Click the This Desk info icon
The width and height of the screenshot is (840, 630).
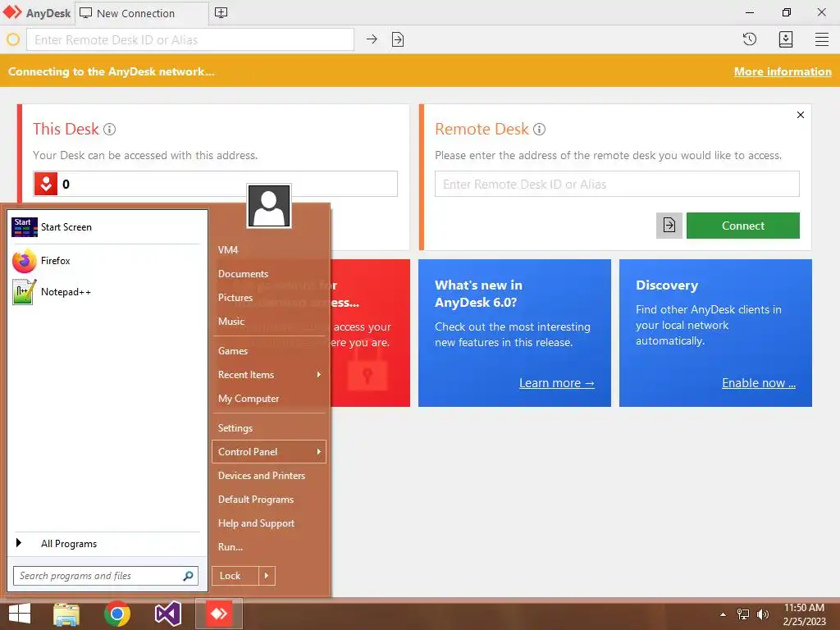109,129
